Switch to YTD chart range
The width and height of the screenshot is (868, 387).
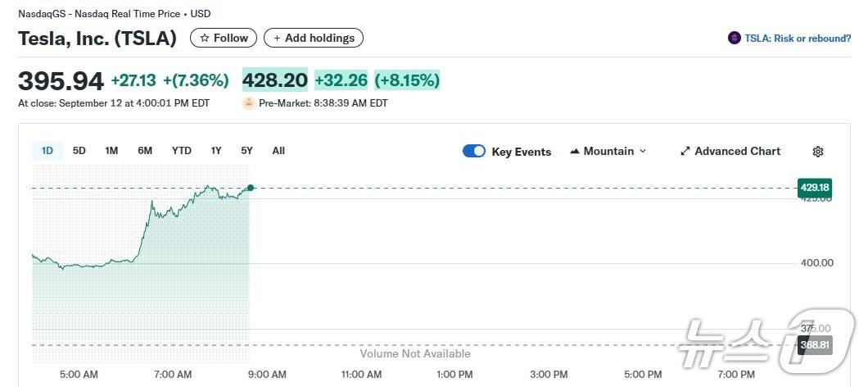pyautogui.click(x=181, y=151)
